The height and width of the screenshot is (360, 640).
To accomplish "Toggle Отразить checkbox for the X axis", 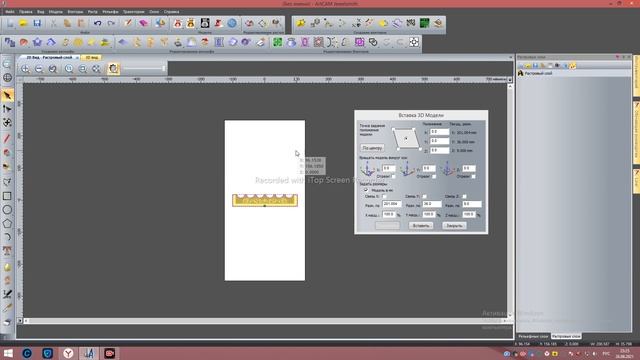I will pyautogui.click(x=393, y=177).
